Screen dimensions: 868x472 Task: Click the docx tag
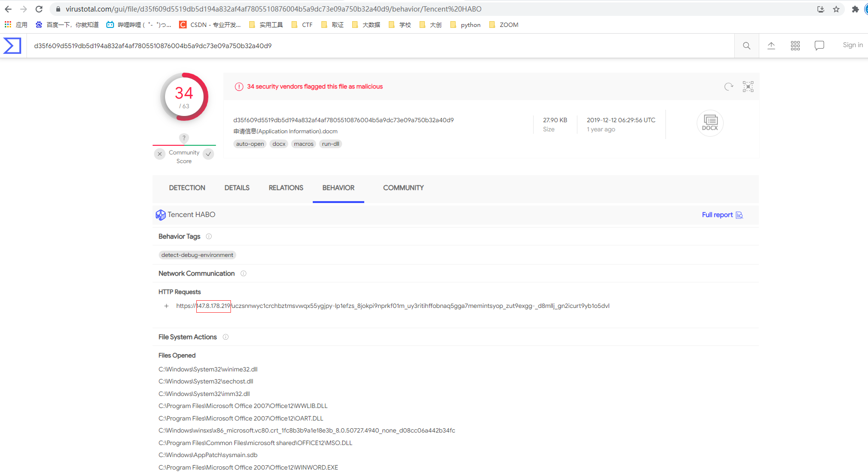[279, 144]
